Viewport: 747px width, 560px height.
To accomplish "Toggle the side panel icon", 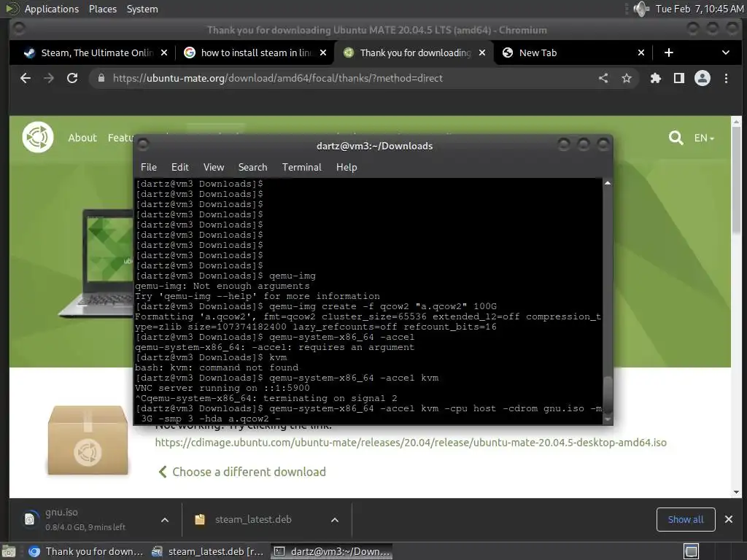I will tap(679, 78).
